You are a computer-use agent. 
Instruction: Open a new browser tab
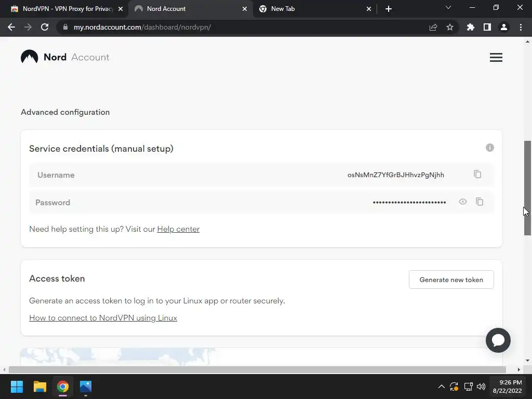click(389, 9)
